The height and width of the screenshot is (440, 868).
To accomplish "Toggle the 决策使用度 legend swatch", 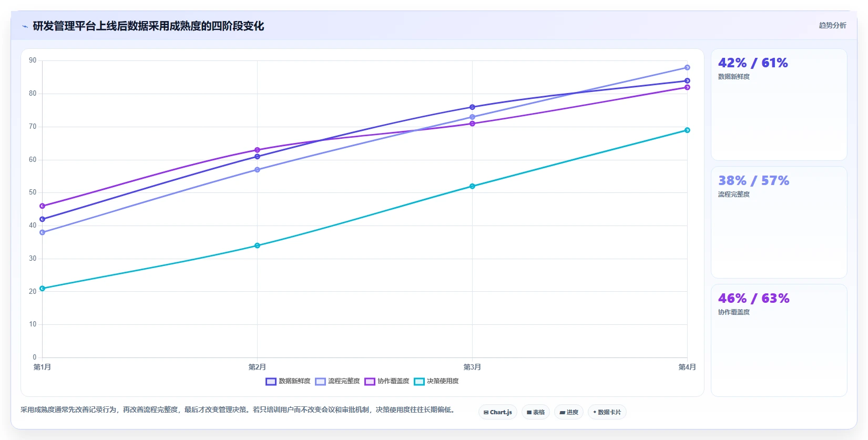I will [419, 382].
